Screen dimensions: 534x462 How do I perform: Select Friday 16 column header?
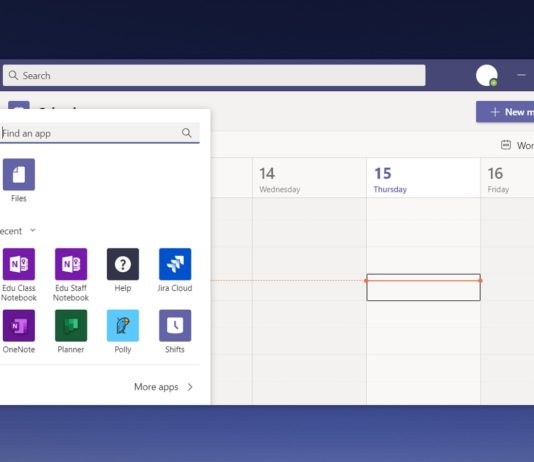[507, 178]
